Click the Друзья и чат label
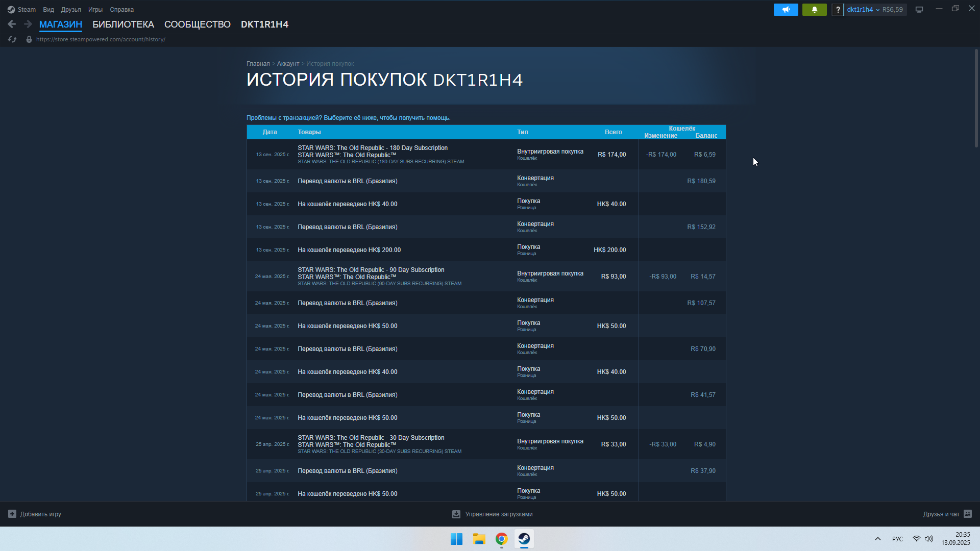Image resolution: width=980 pixels, height=551 pixels. click(941, 514)
